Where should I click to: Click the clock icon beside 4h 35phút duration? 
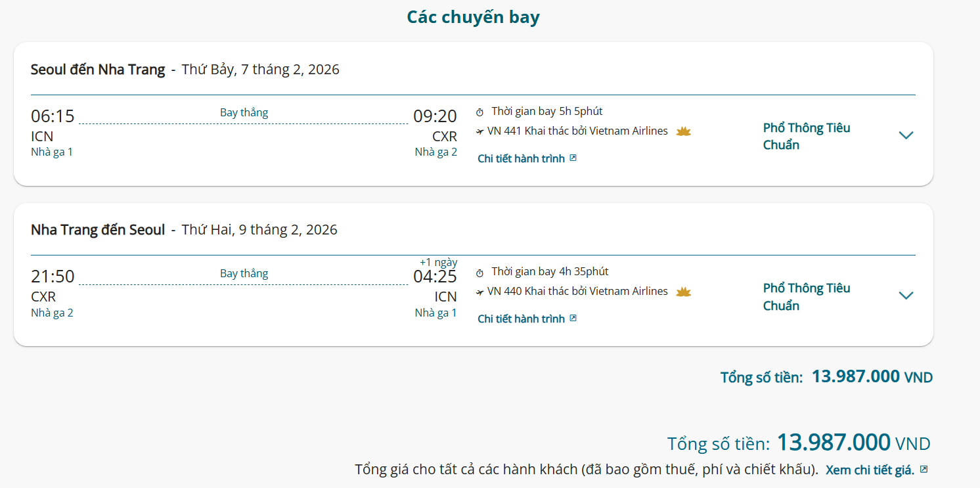tap(480, 273)
